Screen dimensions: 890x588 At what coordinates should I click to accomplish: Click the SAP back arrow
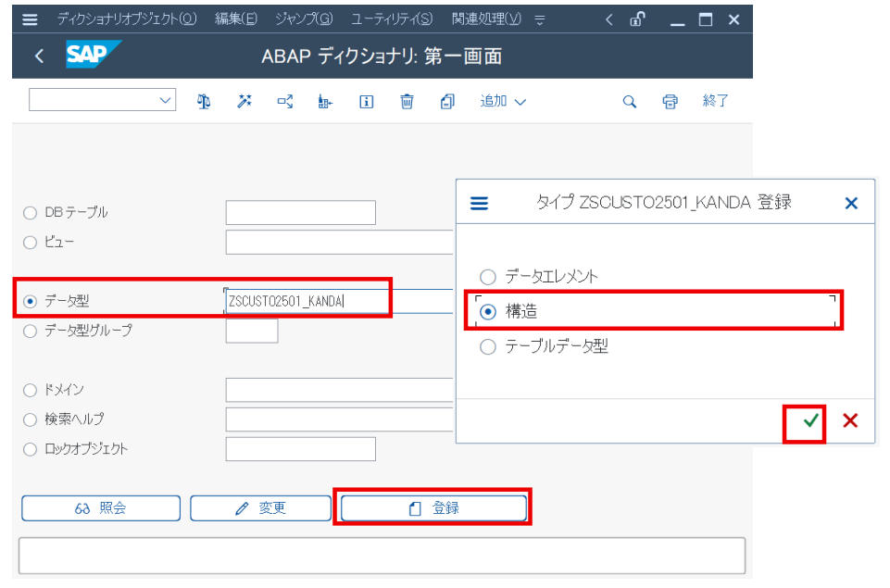39,56
